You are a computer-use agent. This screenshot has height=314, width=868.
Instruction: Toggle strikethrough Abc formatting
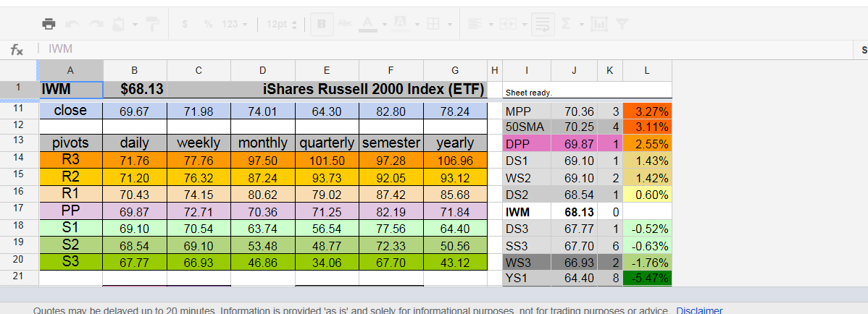345,24
